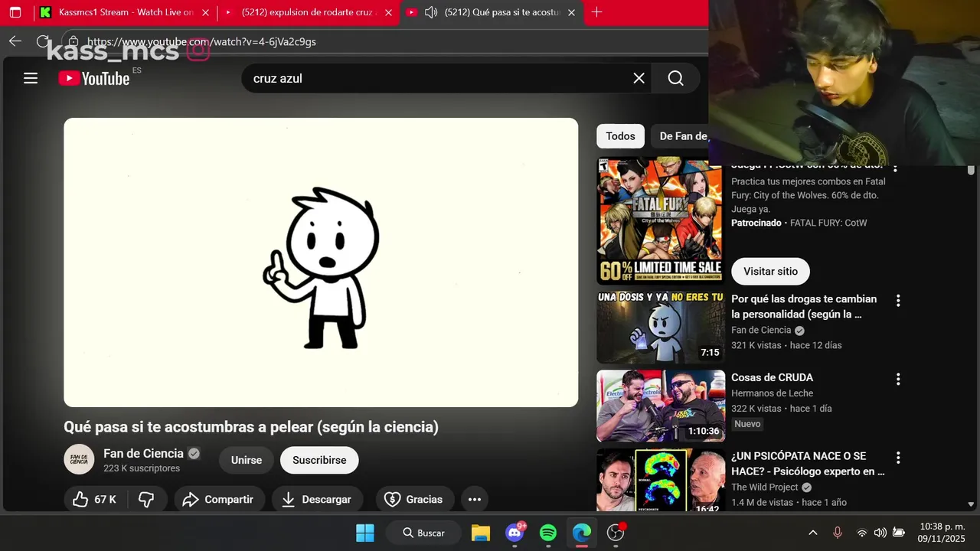The image size is (980, 551).
Task: Open UN PSICÓPATA NACE video thumbnail
Action: point(661,480)
